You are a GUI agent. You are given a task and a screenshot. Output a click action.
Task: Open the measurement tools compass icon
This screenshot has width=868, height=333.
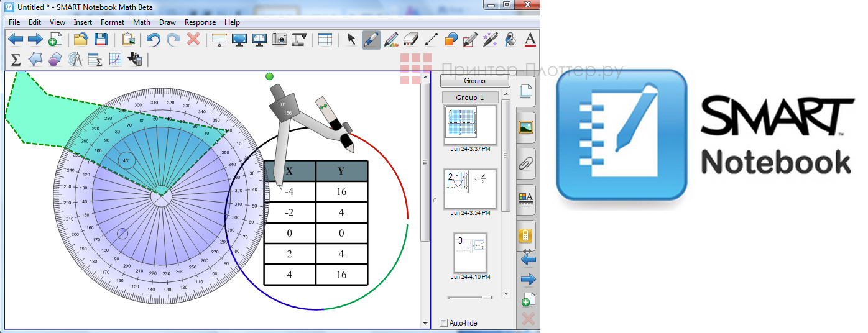tap(75, 60)
